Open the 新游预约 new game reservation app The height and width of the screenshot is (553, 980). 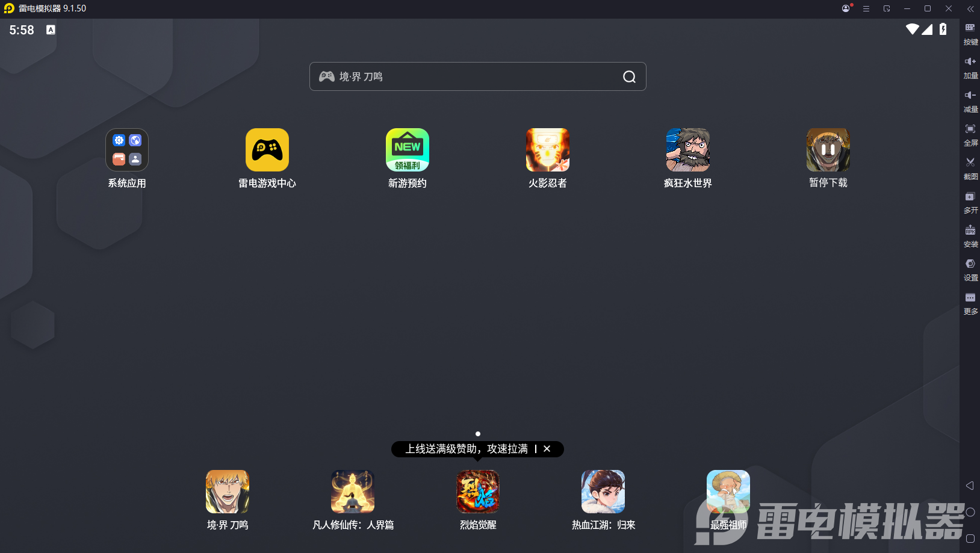point(408,150)
